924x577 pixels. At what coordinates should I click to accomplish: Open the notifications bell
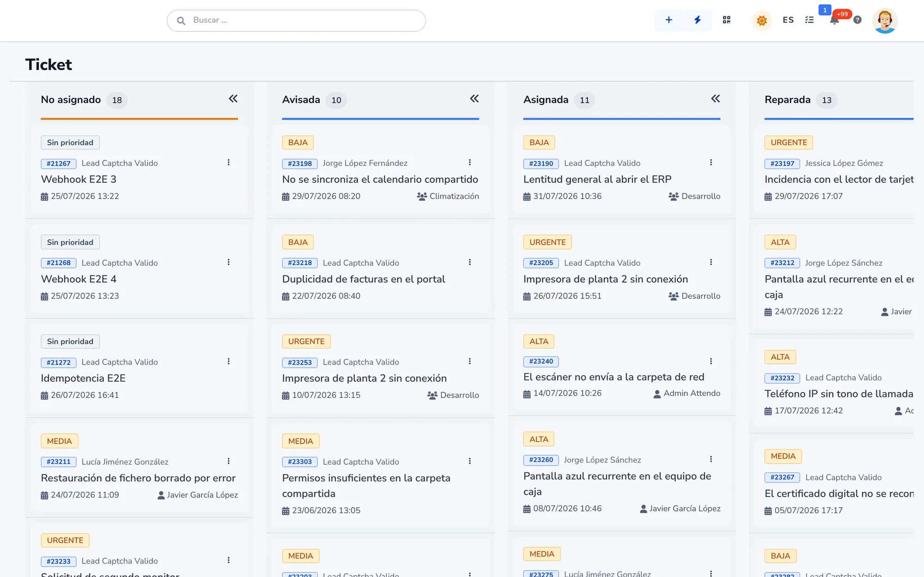point(834,20)
